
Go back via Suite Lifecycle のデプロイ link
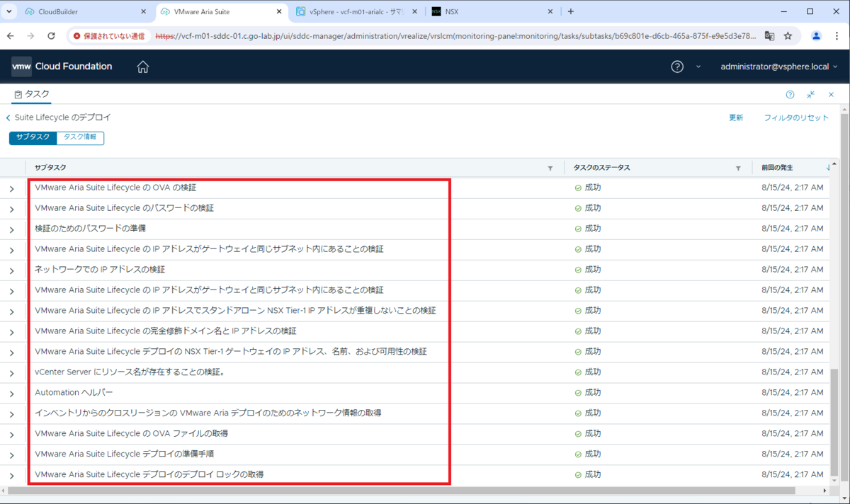click(x=58, y=118)
